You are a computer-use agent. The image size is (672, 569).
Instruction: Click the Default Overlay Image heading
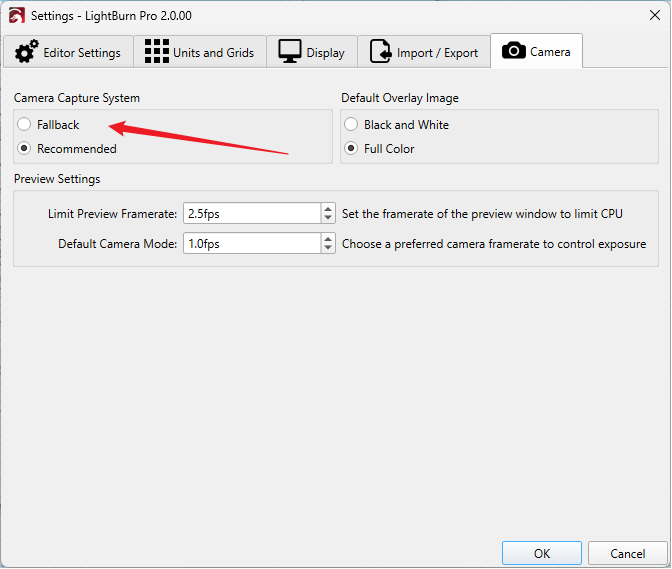pos(400,98)
